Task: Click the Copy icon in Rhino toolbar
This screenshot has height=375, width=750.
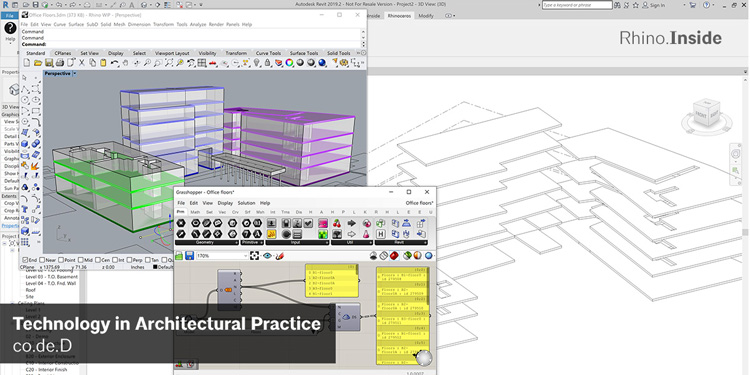Action: (x=92, y=63)
